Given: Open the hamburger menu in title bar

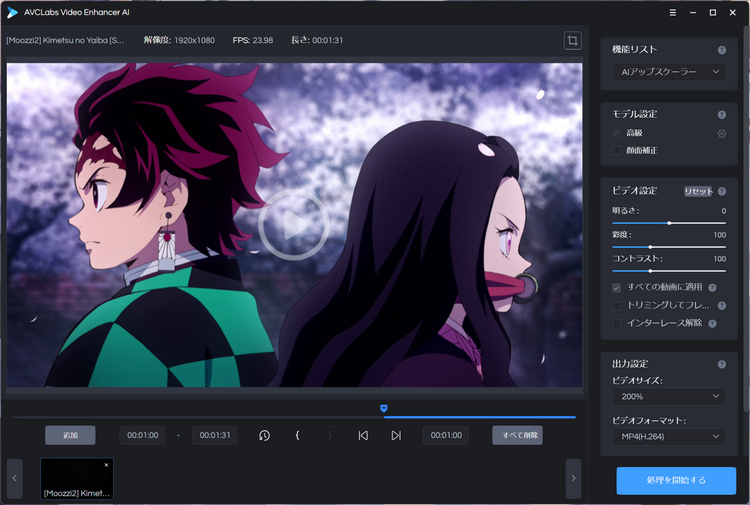Looking at the screenshot, I should pyautogui.click(x=673, y=12).
